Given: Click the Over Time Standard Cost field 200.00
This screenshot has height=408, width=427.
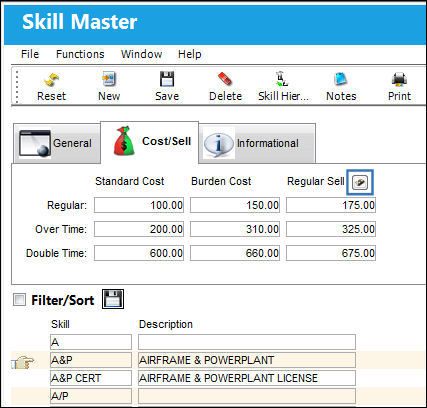Looking at the screenshot, I should pos(139,229).
